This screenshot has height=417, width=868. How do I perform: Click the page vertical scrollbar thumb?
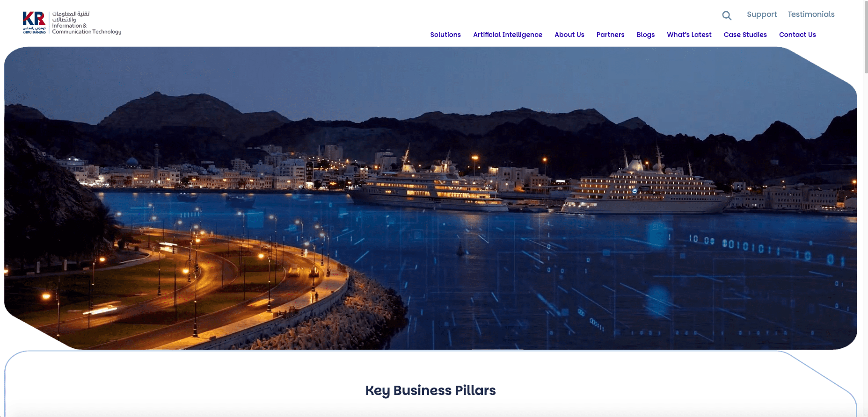pos(866,37)
